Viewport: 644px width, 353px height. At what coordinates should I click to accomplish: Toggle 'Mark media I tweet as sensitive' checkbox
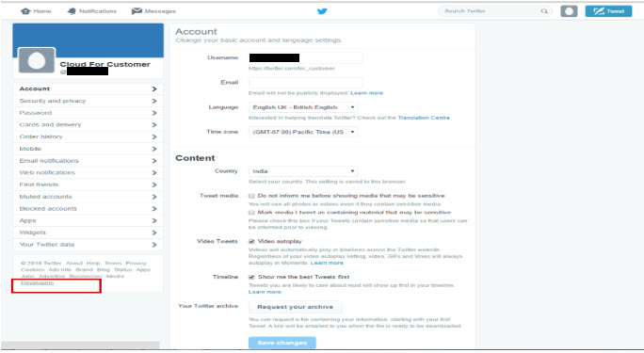pos(251,212)
